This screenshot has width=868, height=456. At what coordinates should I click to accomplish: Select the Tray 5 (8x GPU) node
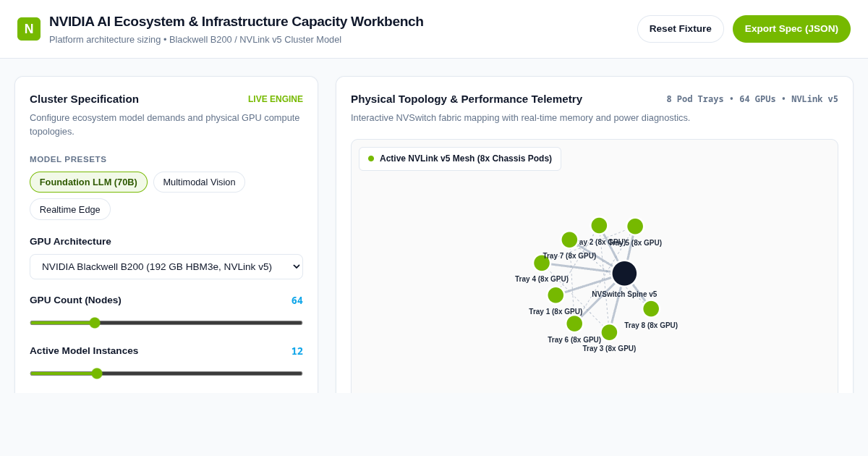[635, 227]
